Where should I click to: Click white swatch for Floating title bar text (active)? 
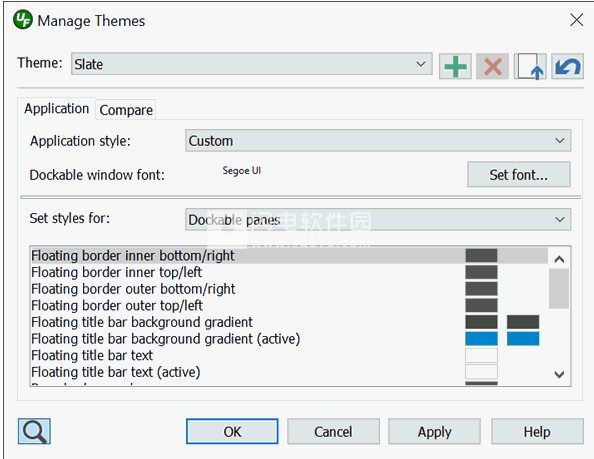click(x=481, y=372)
